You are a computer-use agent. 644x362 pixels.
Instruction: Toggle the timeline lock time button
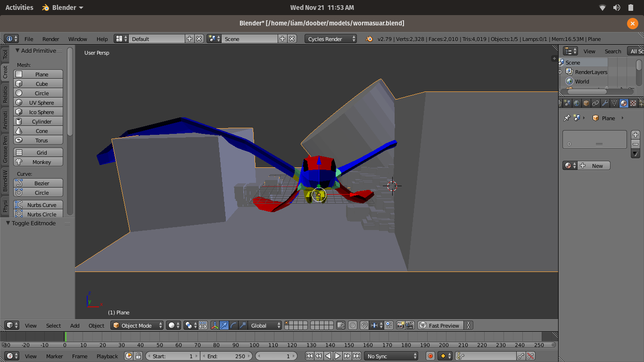click(138, 356)
